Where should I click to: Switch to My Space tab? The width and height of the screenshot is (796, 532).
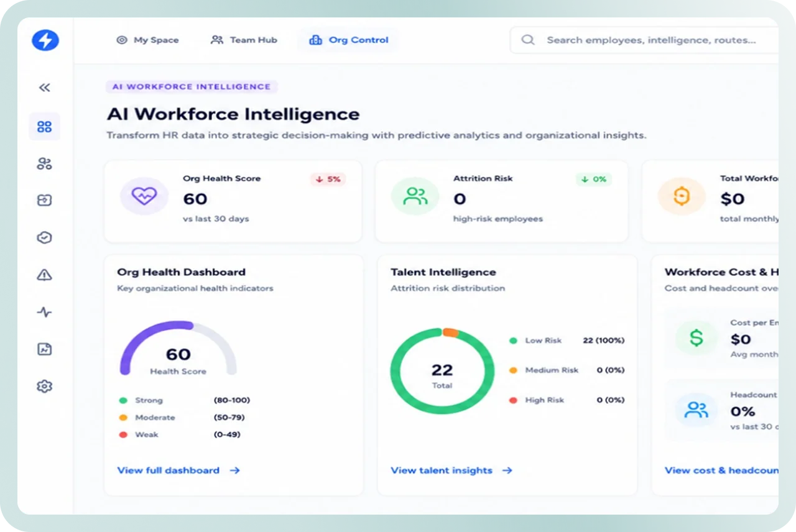(x=147, y=40)
